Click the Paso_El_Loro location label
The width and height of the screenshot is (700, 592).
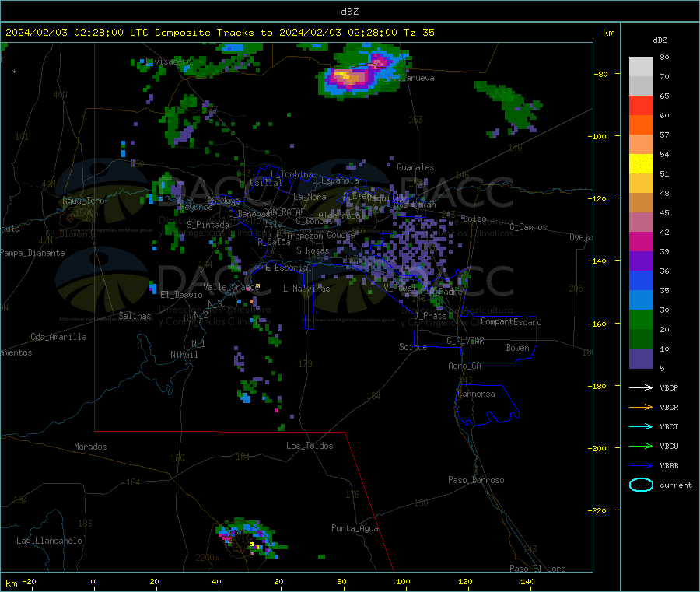pos(537,569)
